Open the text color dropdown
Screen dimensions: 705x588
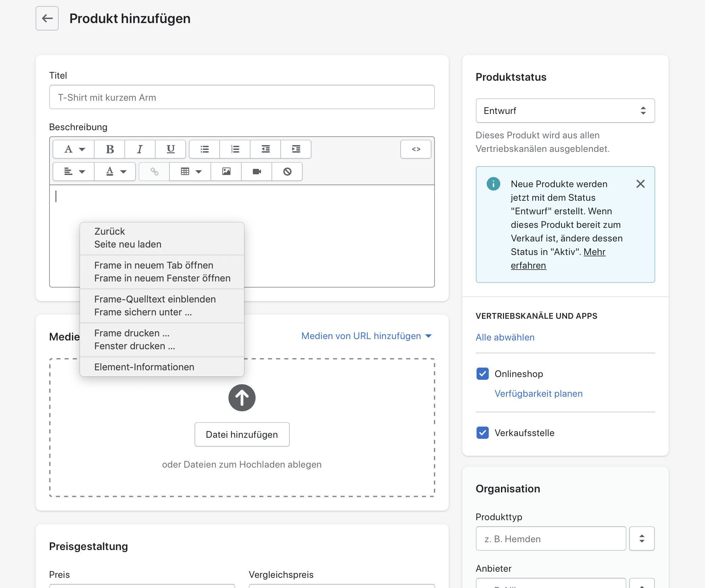pos(115,172)
